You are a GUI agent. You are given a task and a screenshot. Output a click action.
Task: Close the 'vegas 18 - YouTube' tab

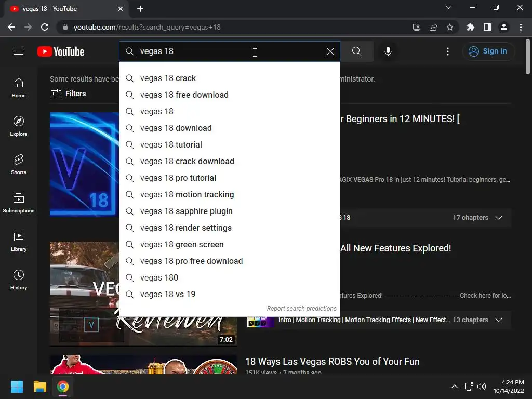121,9
